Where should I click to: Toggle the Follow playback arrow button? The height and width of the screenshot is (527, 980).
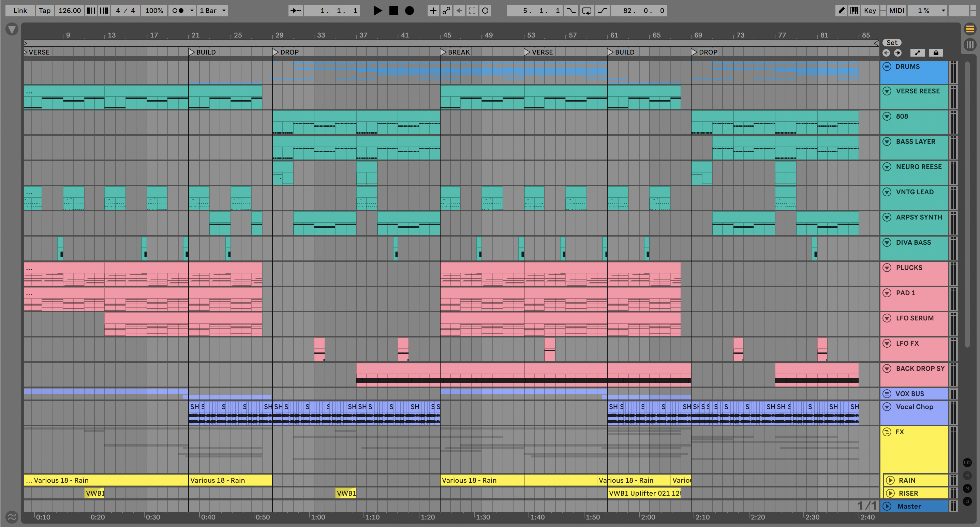click(x=295, y=11)
